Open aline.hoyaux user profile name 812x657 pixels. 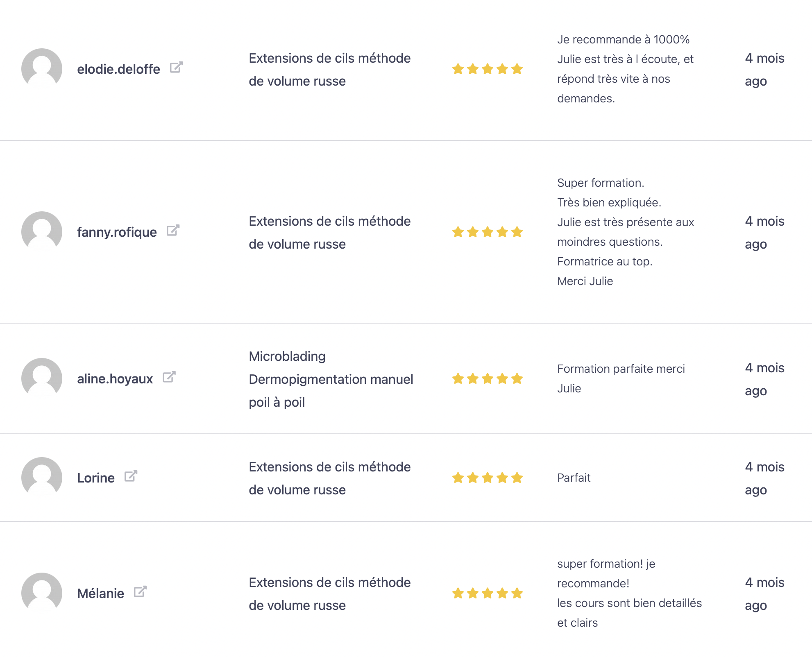[115, 379]
